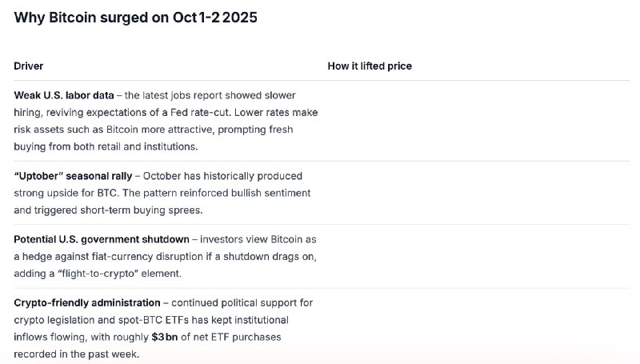Click the bold "Weak U.S. labor data" text
The width and height of the screenshot is (640, 364).
click(64, 94)
